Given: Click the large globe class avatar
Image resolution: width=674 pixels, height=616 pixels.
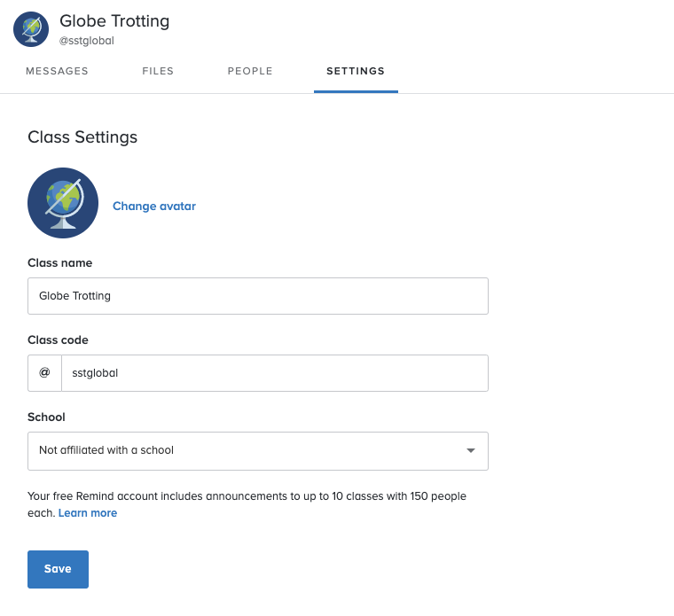Looking at the screenshot, I should tap(63, 203).
